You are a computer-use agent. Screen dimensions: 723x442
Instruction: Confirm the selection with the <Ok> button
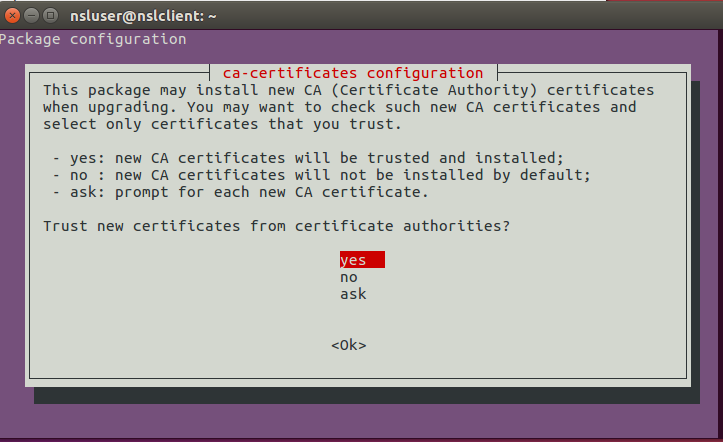tap(349, 345)
